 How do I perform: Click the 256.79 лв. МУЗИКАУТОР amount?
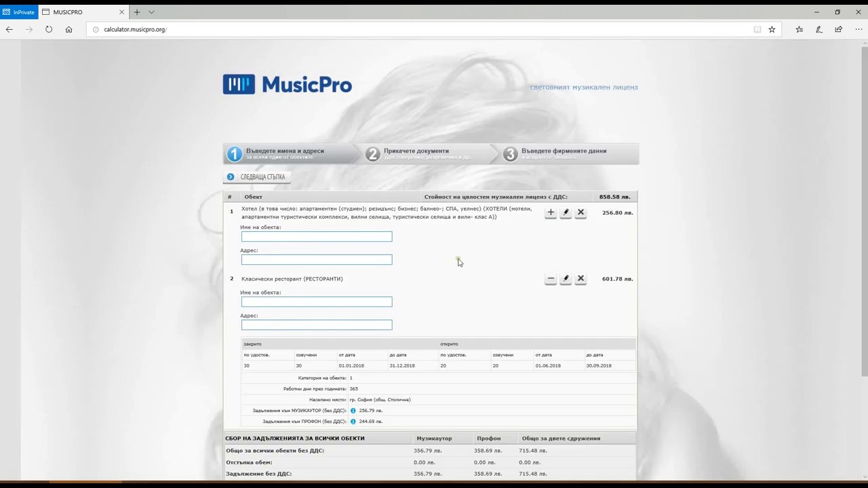370,411
